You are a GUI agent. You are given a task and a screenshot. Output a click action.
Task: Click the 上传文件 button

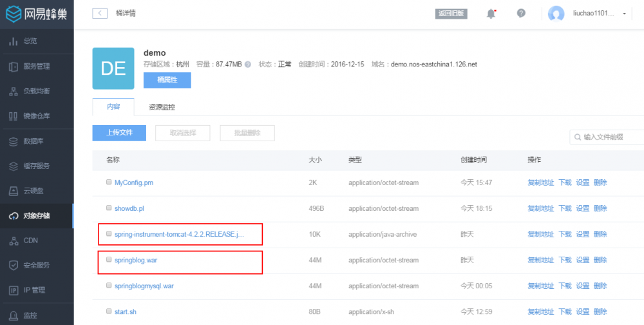coord(119,133)
